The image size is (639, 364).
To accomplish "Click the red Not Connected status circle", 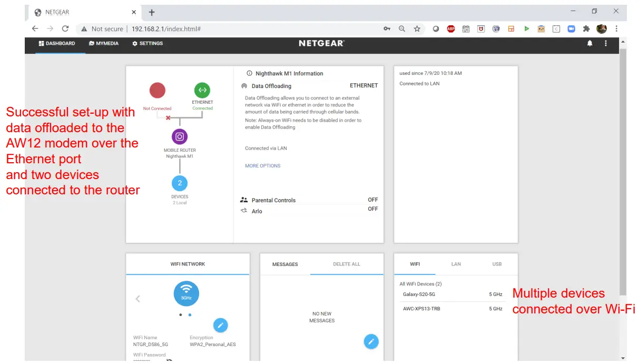I will coord(157,90).
